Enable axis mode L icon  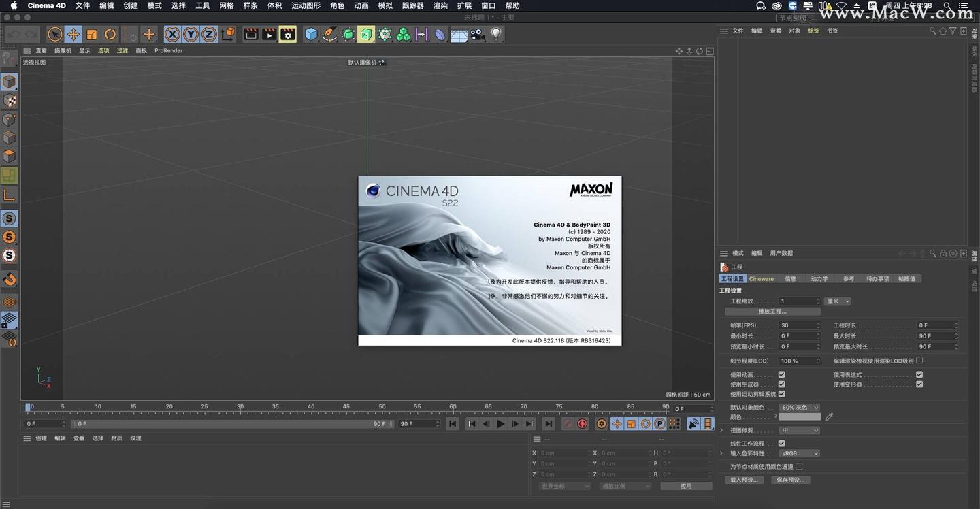click(9, 195)
